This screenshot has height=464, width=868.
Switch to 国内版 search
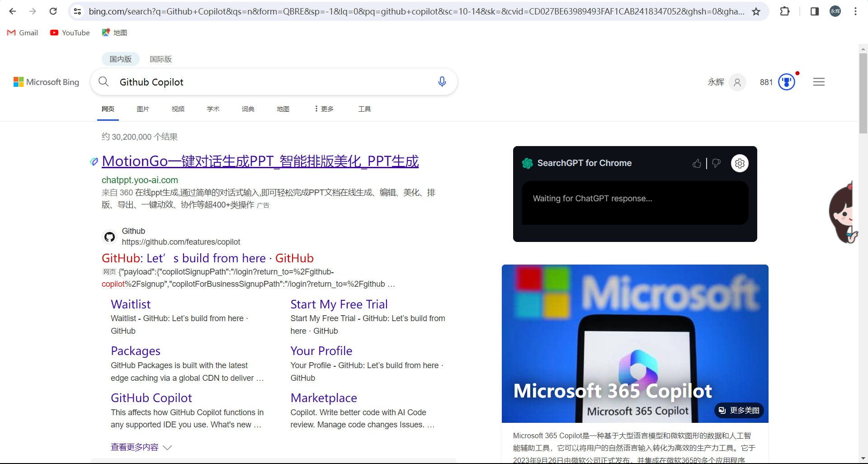point(120,59)
